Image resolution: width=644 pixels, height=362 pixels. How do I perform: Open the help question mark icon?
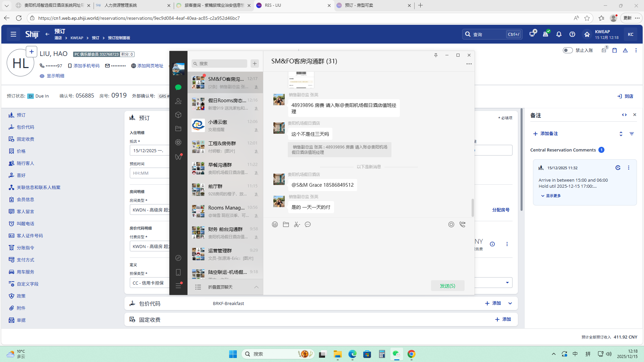[x=572, y=34]
